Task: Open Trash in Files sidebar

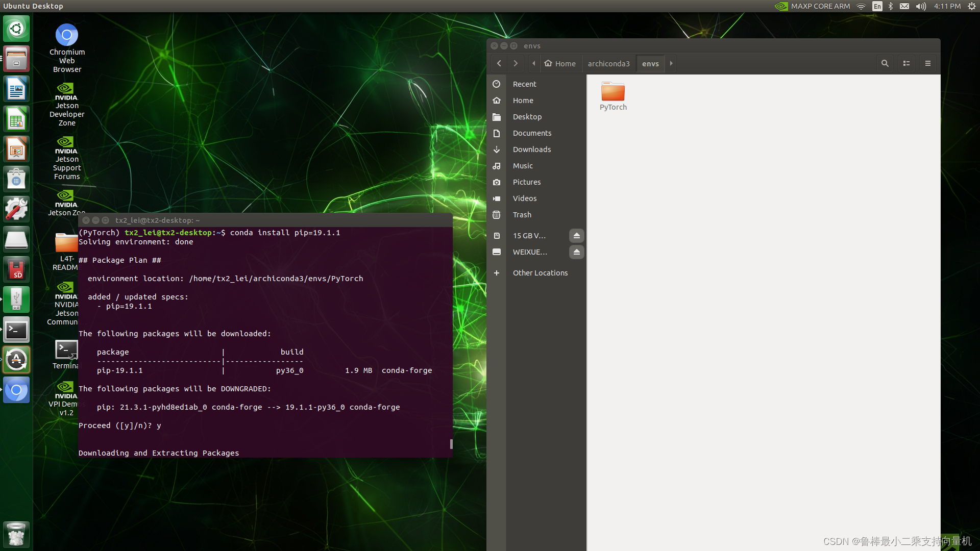Action: (x=536, y=215)
